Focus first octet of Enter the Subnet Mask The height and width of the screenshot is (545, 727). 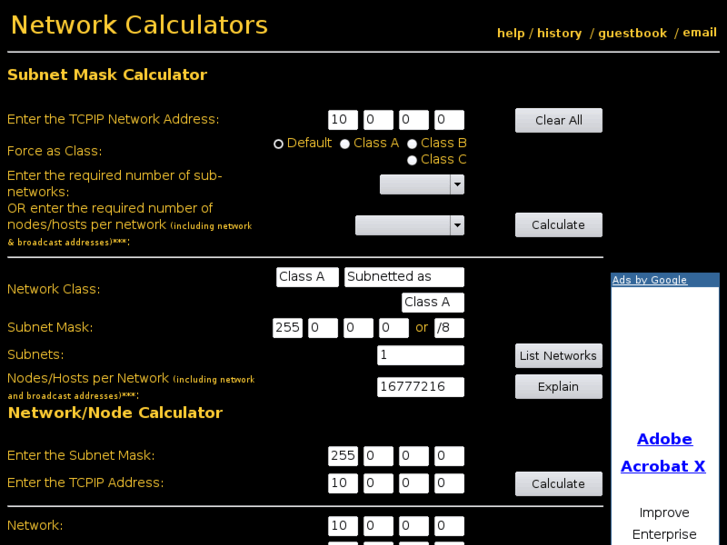343,456
